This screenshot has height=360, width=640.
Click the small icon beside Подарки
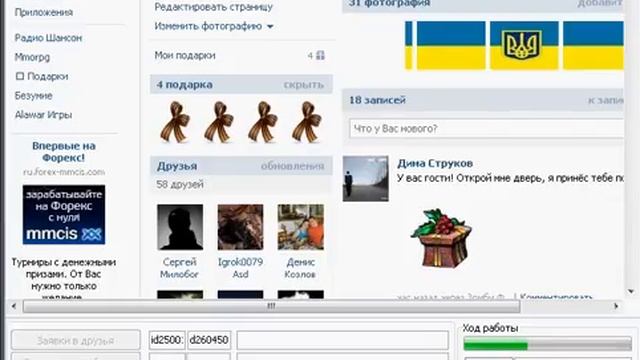(20, 76)
